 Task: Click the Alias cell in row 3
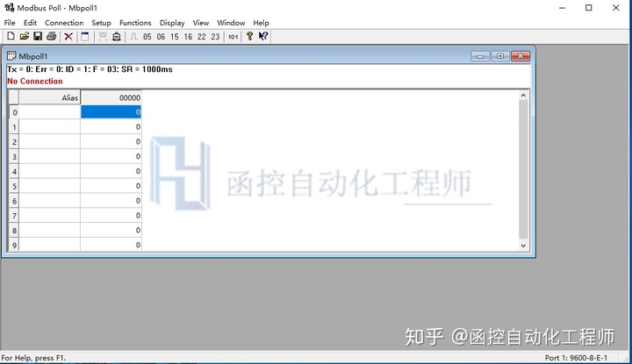(49, 156)
